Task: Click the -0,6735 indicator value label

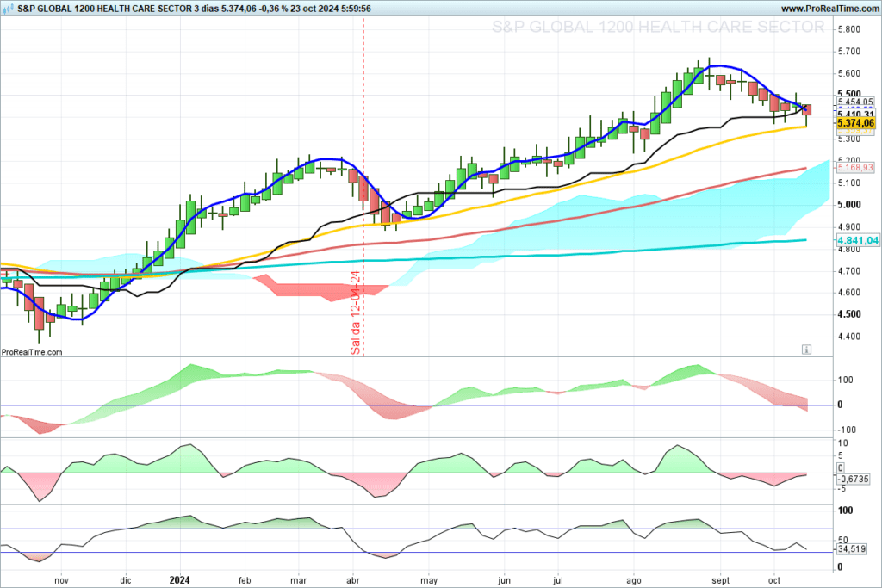Action: [x=853, y=480]
